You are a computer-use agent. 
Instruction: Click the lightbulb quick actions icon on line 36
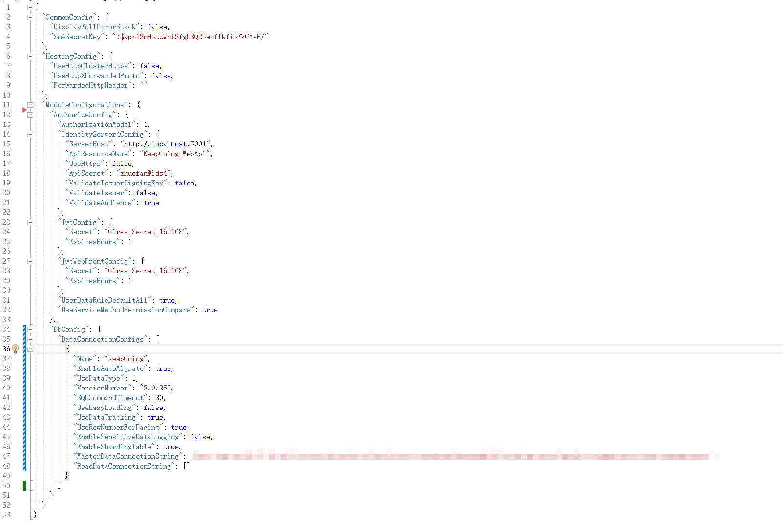[16, 348]
